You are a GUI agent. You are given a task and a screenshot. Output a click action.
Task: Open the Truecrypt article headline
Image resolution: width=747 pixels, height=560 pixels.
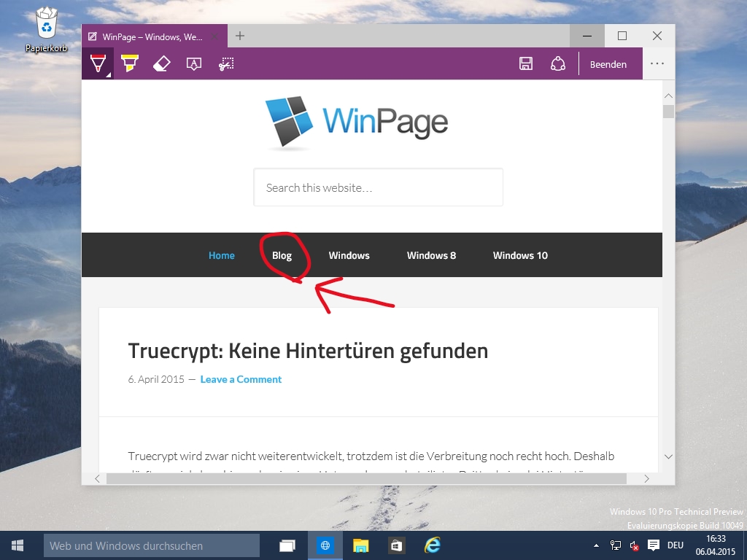[x=309, y=351]
